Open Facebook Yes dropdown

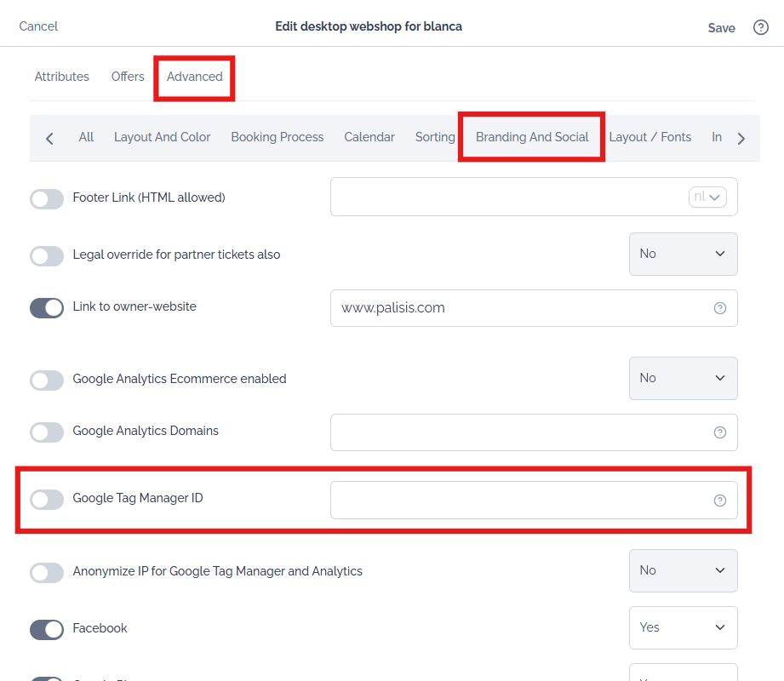683,628
